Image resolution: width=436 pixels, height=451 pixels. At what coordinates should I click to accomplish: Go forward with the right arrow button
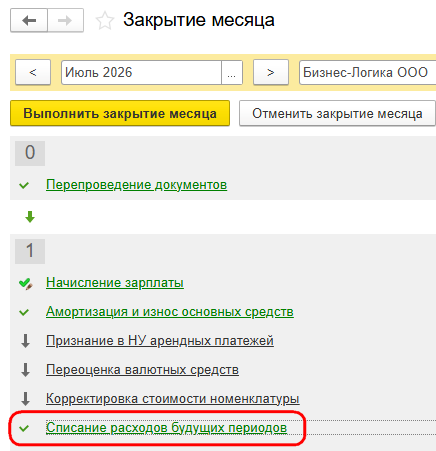pos(65,21)
